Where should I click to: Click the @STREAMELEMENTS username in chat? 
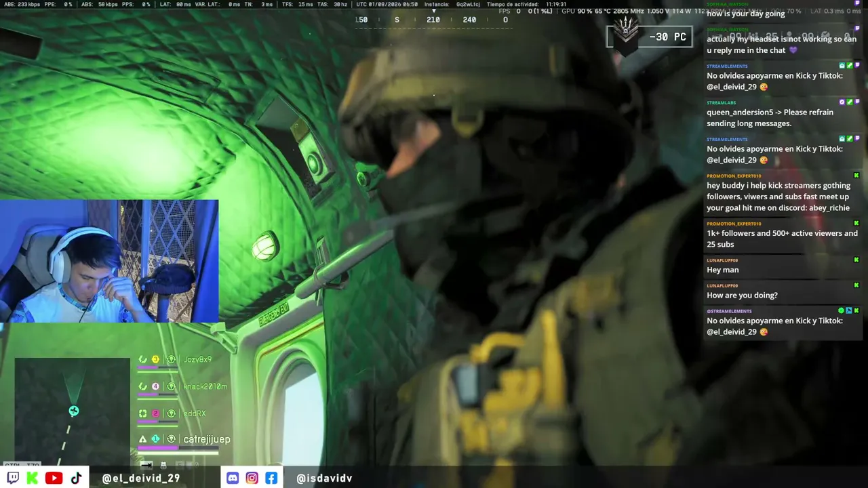729,311
